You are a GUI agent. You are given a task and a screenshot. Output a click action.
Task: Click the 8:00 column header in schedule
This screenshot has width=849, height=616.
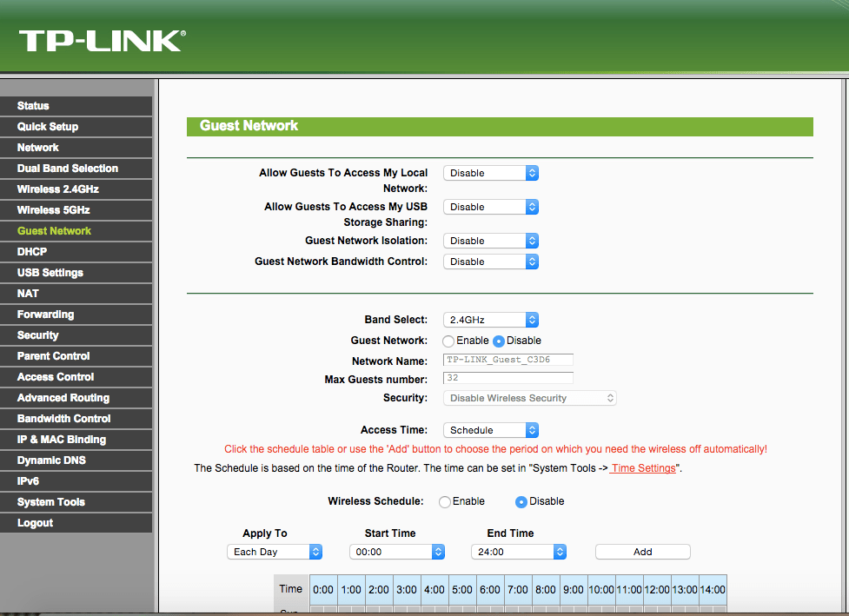(546, 589)
